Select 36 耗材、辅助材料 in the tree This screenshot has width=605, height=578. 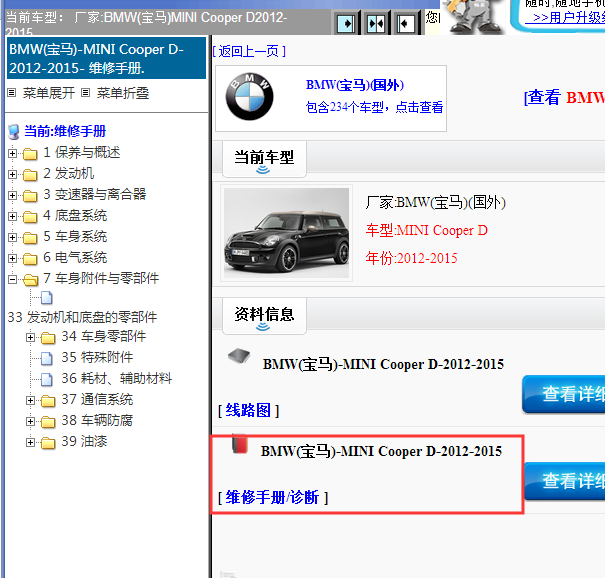coord(117,378)
